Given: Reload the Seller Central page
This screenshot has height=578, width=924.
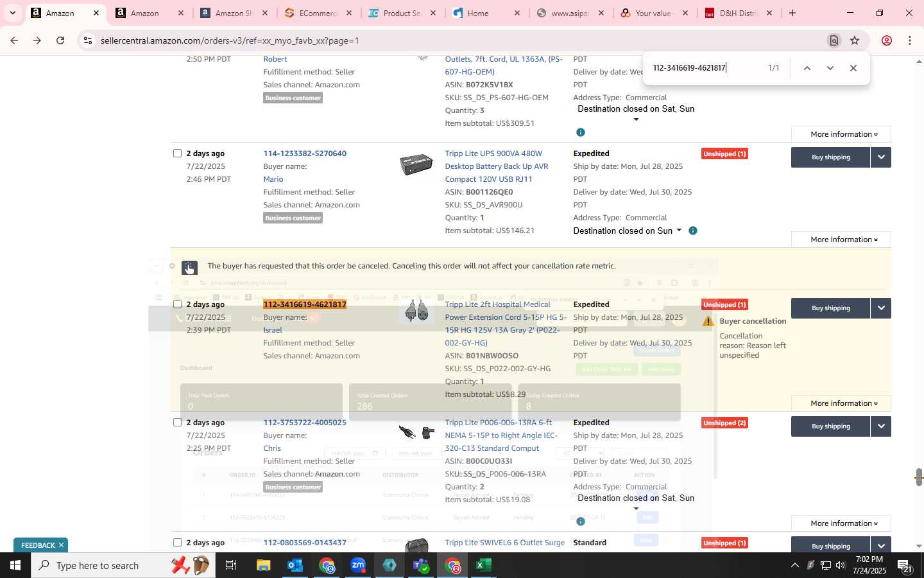Looking at the screenshot, I should [x=60, y=40].
